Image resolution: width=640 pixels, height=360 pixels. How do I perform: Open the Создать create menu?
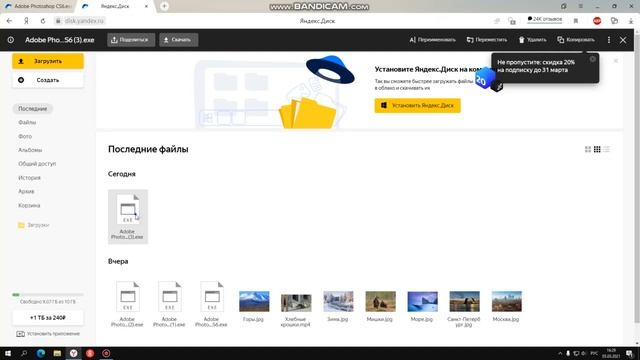(48, 80)
